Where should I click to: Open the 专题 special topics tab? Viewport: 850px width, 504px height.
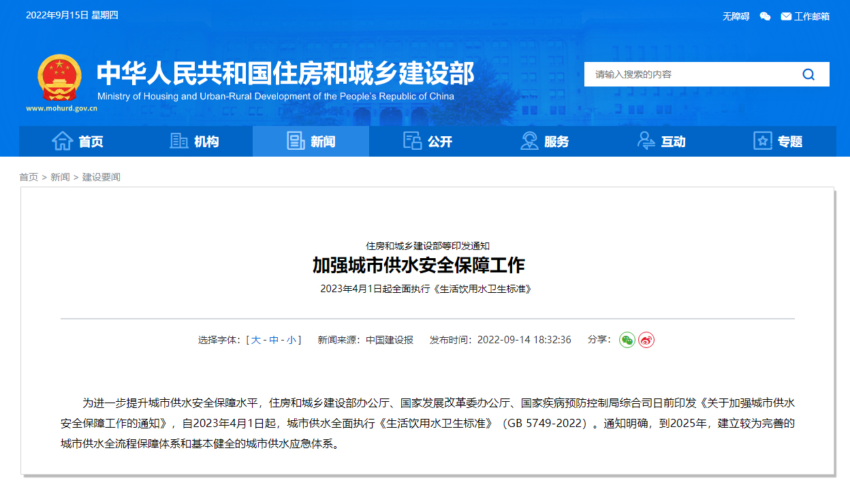pos(778,142)
